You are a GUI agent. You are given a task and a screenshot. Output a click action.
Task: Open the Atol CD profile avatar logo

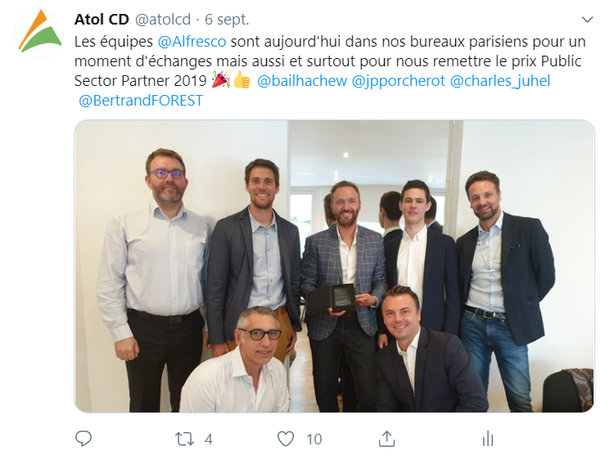[39, 33]
